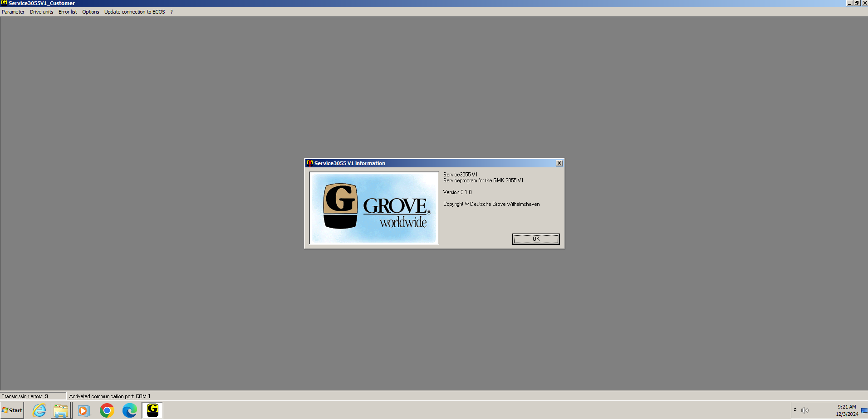868x419 pixels.
Task: Click OK to close the information dialog
Action: (535, 239)
